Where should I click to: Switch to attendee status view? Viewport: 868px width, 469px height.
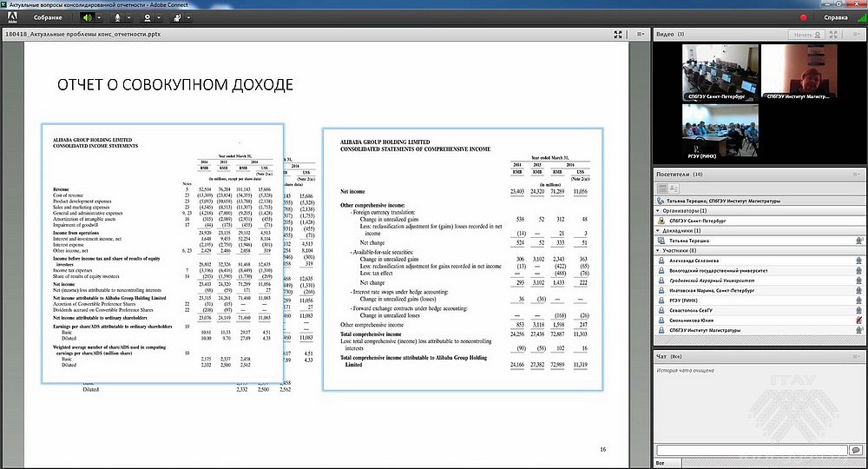[674, 188]
